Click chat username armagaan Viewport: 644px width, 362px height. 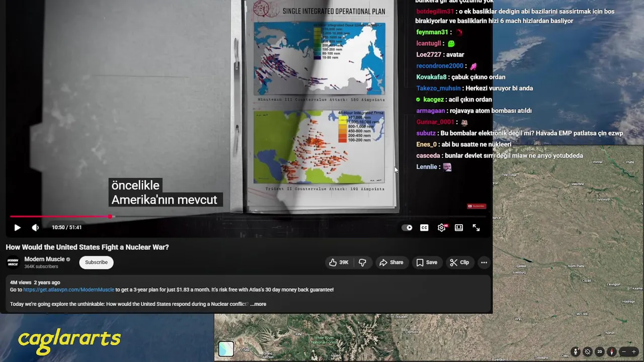point(431,111)
